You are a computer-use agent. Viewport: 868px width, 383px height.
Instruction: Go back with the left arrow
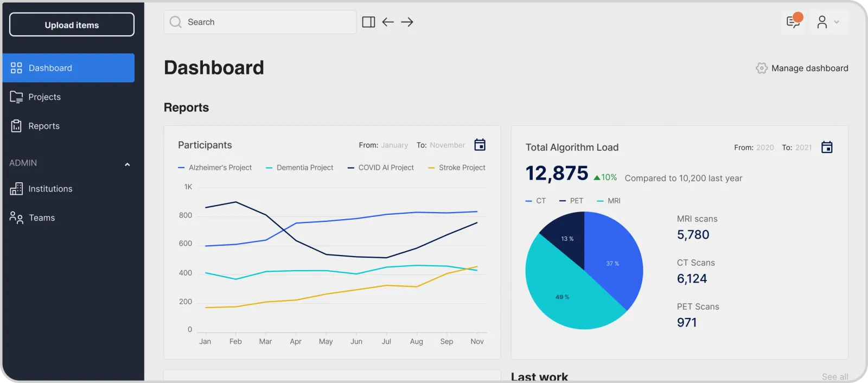click(x=388, y=22)
